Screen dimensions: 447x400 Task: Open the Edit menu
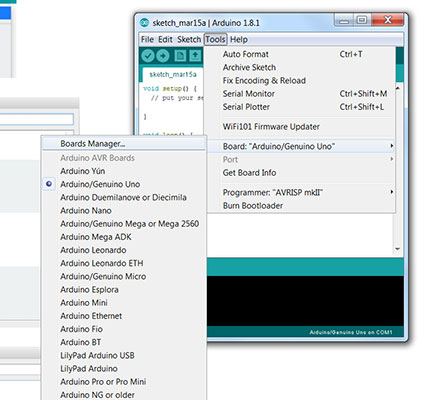click(x=165, y=39)
